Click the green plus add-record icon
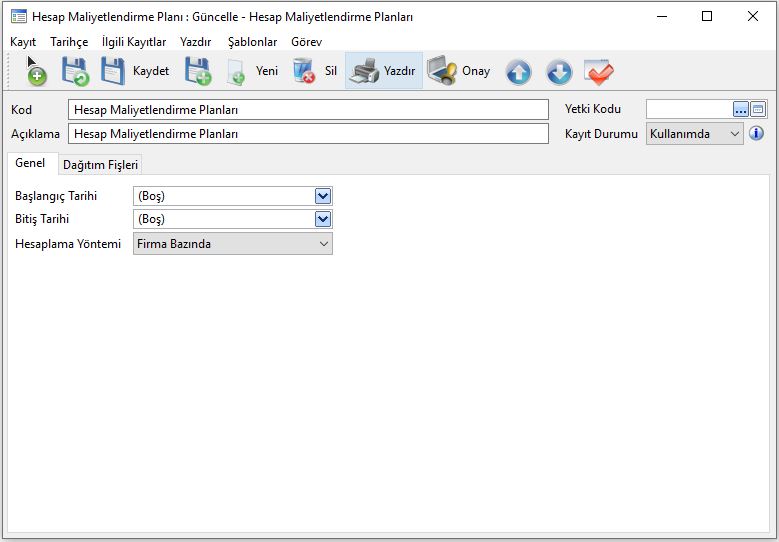This screenshot has width=779, height=542. [x=36, y=72]
